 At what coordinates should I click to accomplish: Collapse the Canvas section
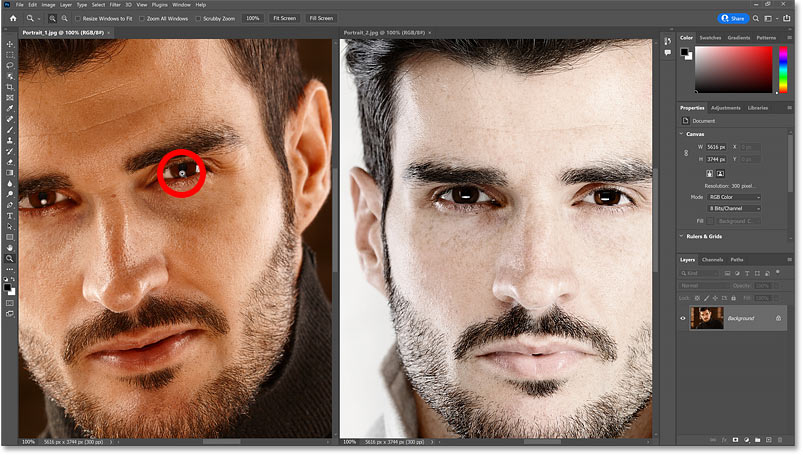682,134
